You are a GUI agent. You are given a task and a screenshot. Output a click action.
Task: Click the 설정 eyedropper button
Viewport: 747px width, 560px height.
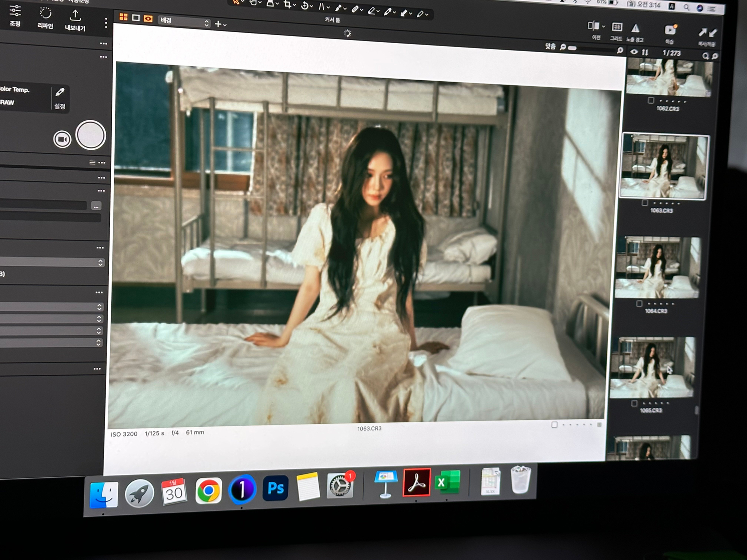pyautogui.click(x=60, y=98)
